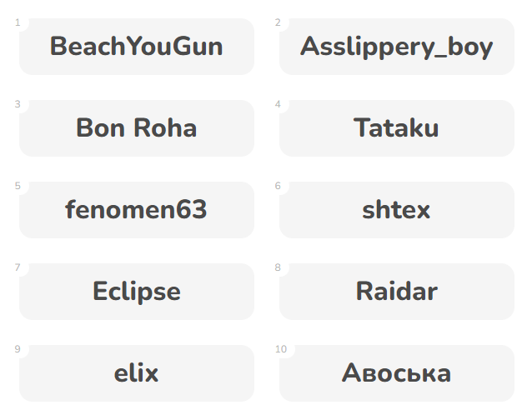The height and width of the screenshot is (410, 532).
Task: Choose the Raidar player card
Action: coord(397,292)
